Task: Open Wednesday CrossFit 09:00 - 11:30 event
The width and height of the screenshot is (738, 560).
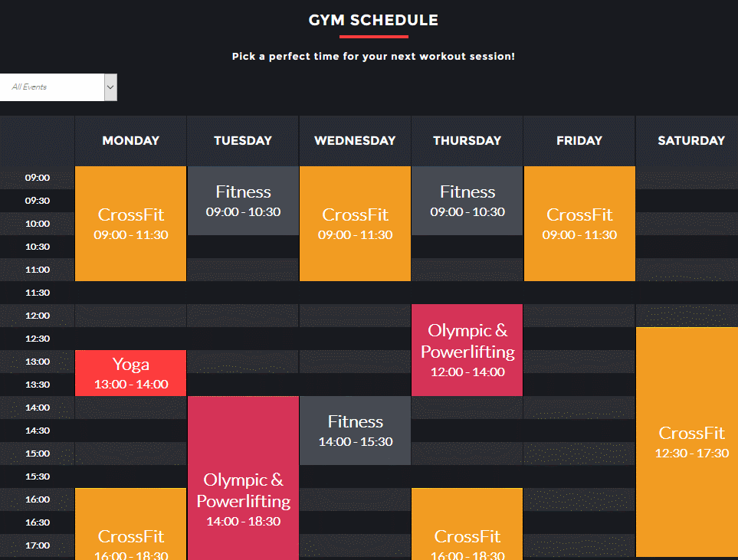Action: (356, 224)
